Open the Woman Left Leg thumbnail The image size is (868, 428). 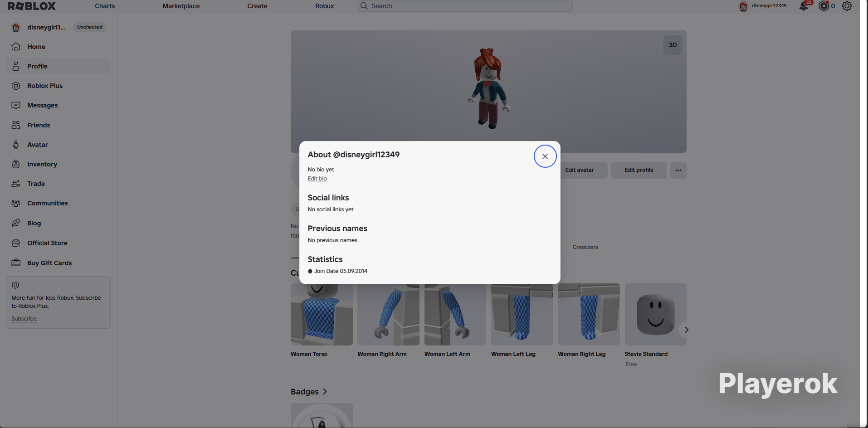(522, 315)
